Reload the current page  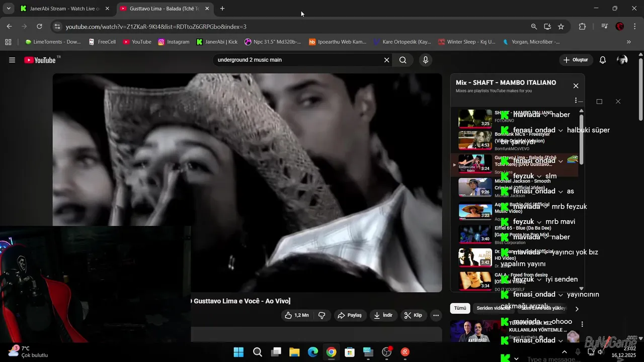pos(39,27)
